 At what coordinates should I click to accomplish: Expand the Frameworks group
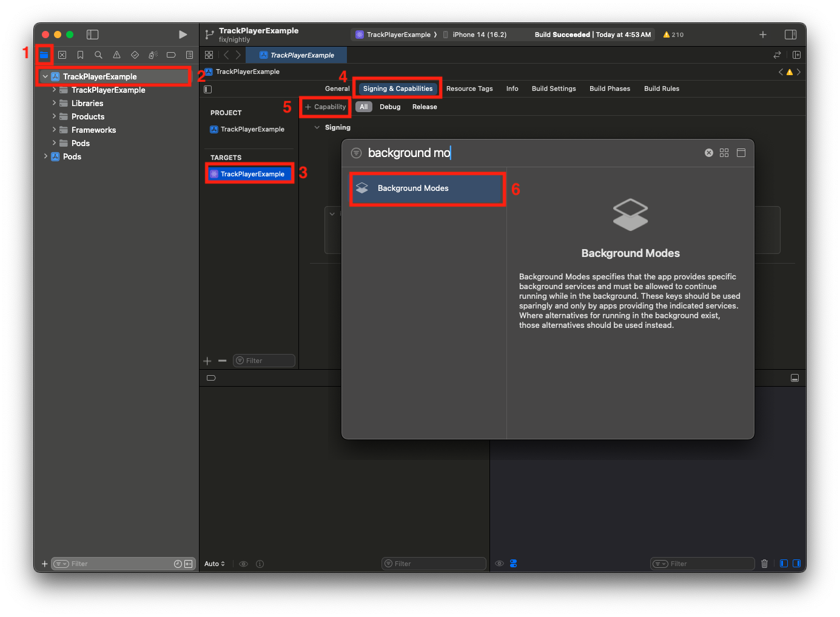pos(54,130)
